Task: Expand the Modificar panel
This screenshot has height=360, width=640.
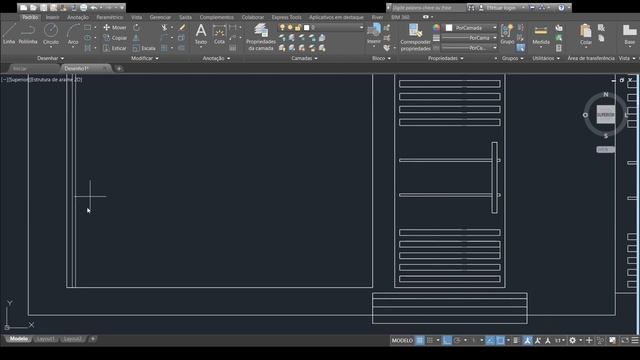Action: 144,58
